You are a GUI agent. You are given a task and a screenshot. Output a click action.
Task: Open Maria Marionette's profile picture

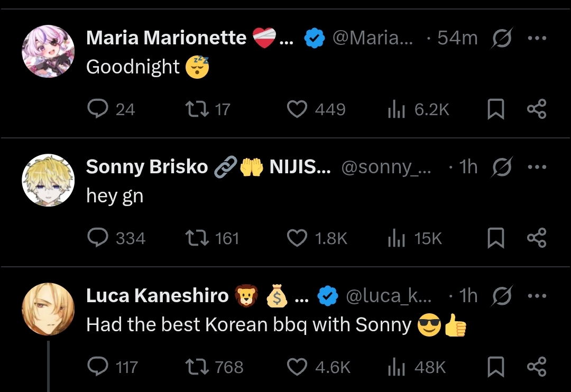[x=48, y=51]
